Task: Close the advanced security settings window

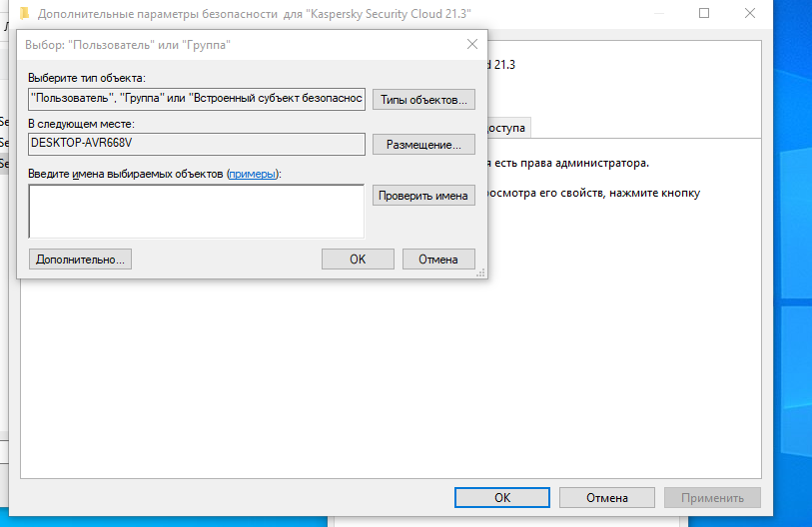Action: coord(749,13)
